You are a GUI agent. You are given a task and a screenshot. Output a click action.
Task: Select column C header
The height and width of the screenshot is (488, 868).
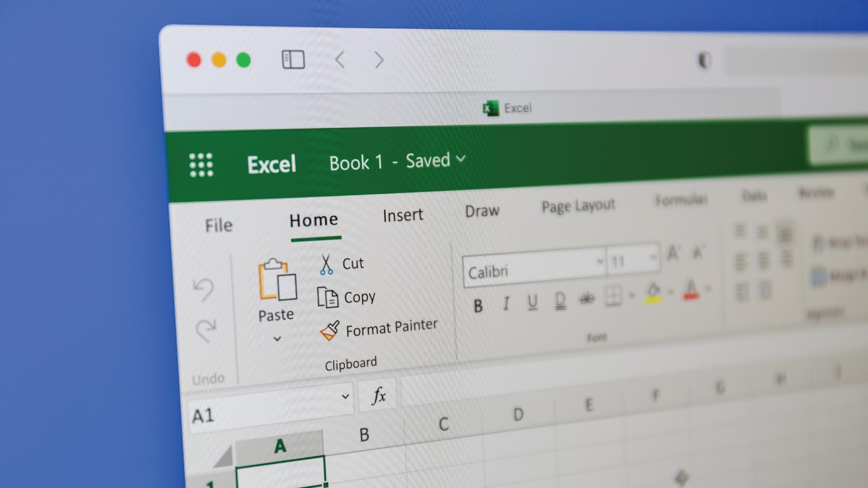tap(443, 424)
